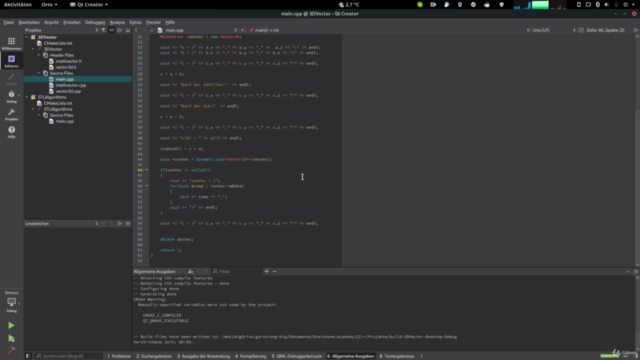Screen dimensions: 640x360
Task: Open the main() -> int symbol selector
Action: (264, 30)
